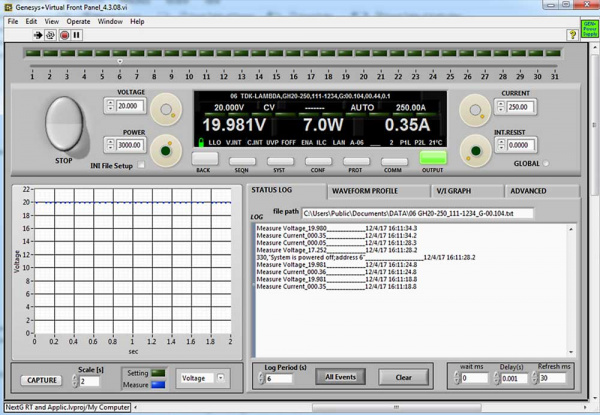
Task: Click the green lock indicator on display
Action: point(201,142)
